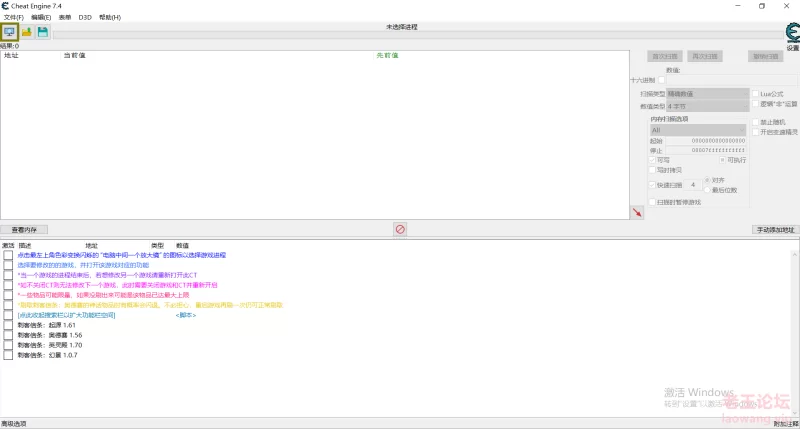Activate checkbox for 刺客信条:幻景 1.0.7
The image size is (800, 429).
(x=8, y=355)
